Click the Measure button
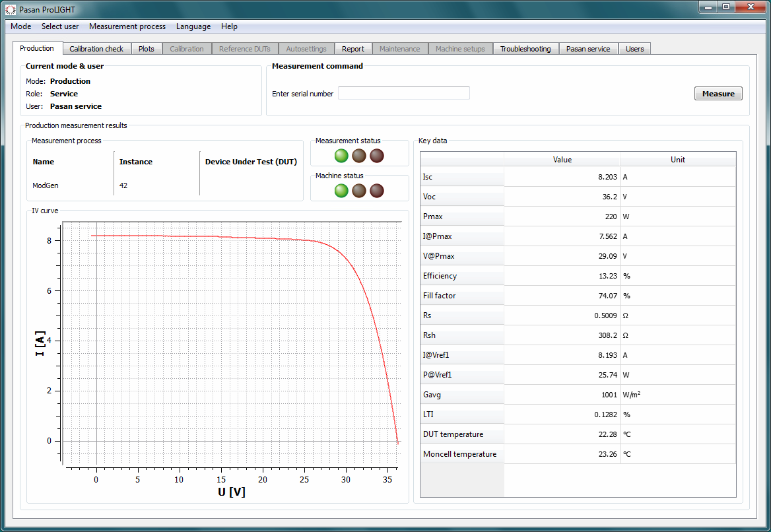Screen dimensions: 771x532 pos(718,94)
